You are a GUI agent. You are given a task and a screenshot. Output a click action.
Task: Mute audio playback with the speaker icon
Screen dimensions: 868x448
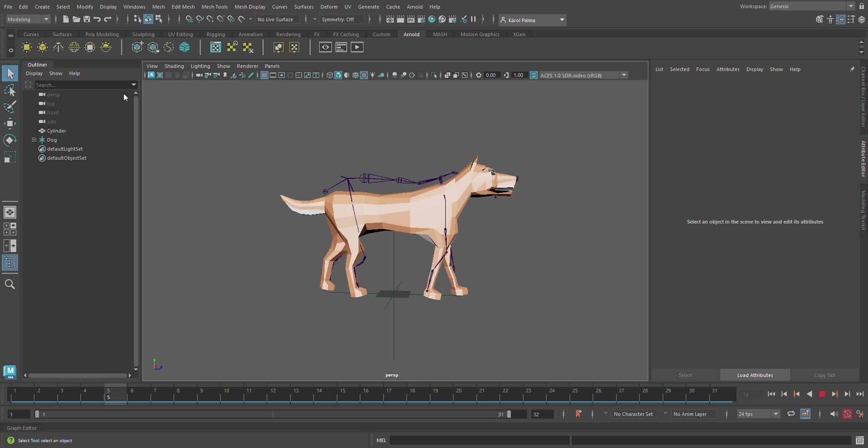tap(834, 414)
